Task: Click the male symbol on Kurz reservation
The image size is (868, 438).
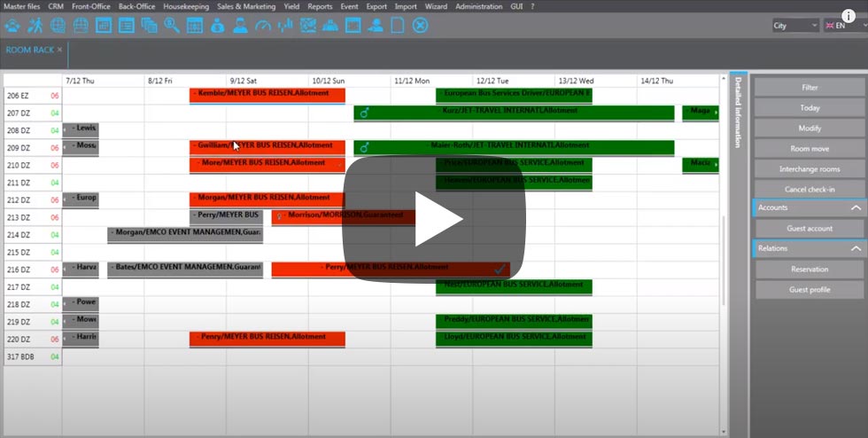Action: click(364, 113)
